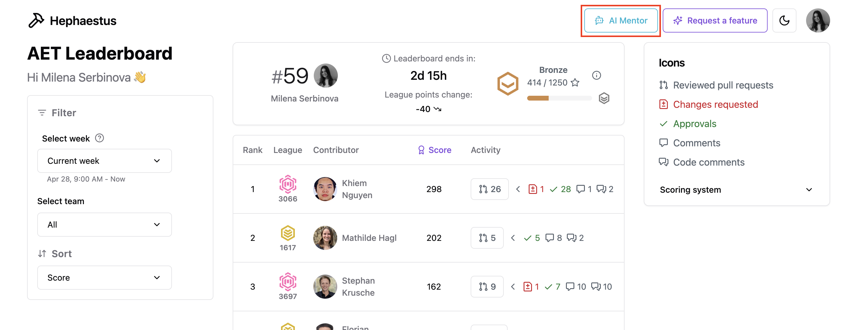Click Request a feature
The height and width of the screenshot is (330, 868).
715,20
